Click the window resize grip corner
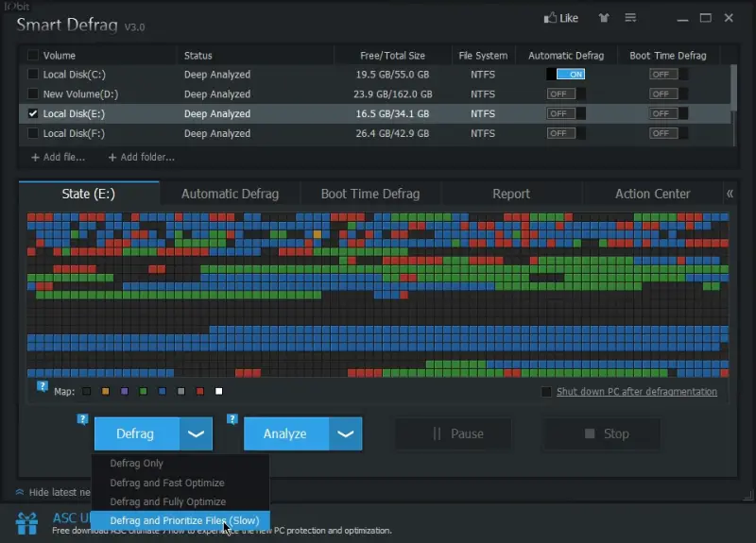 748,494
